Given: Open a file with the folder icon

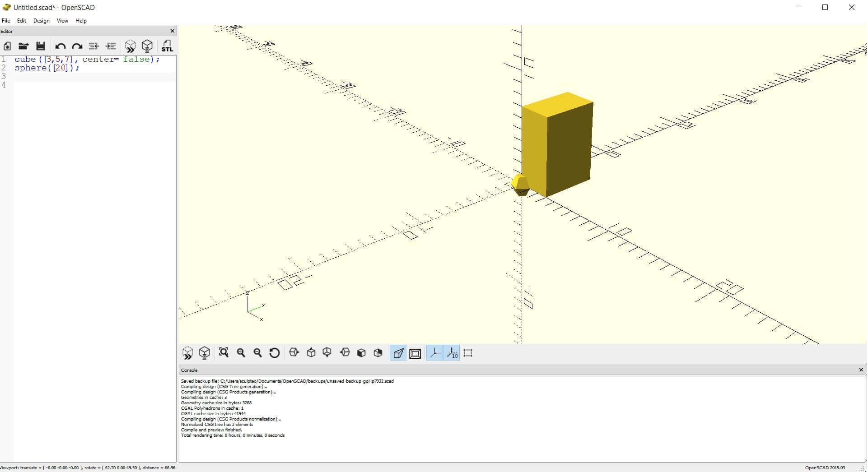Looking at the screenshot, I should [x=23, y=46].
